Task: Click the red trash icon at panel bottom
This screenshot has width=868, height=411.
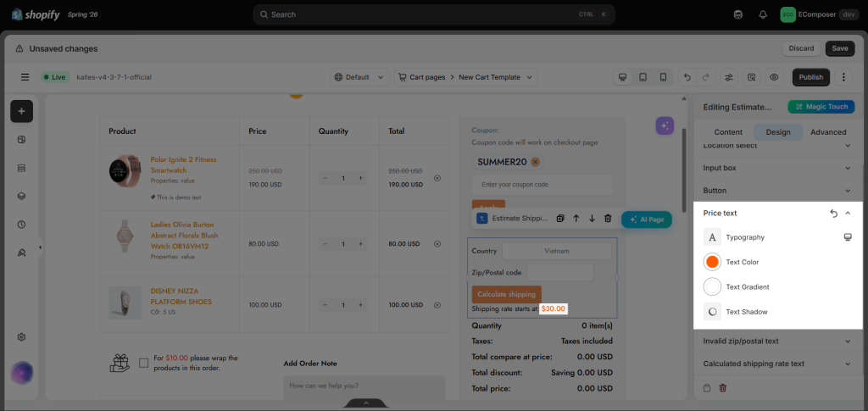Action: click(x=722, y=388)
